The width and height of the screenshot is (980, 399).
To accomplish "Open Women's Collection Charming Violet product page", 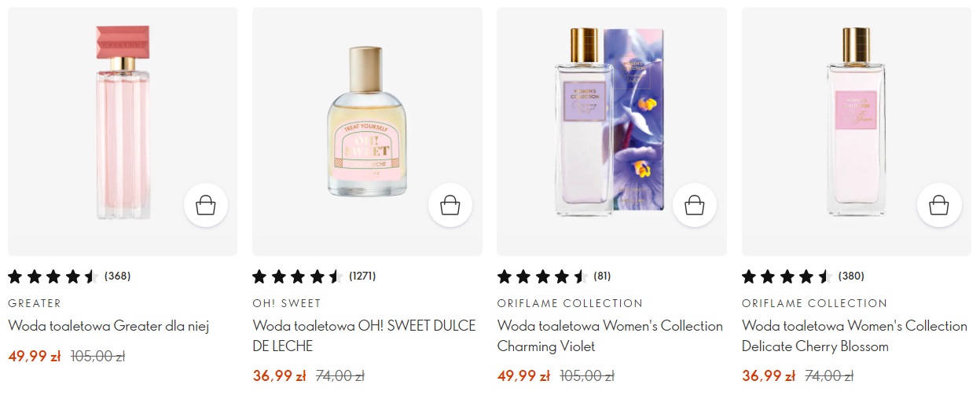I will coord(610,335).
